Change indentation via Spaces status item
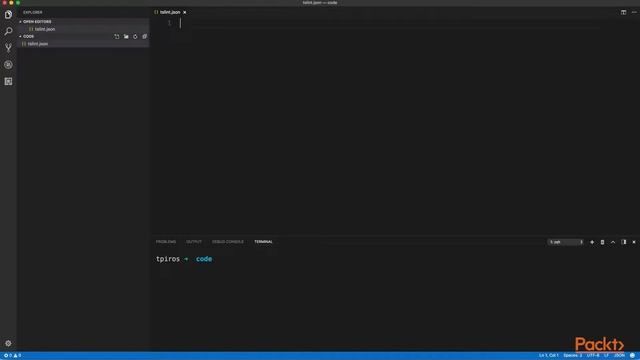 click(x=572, y=356)
